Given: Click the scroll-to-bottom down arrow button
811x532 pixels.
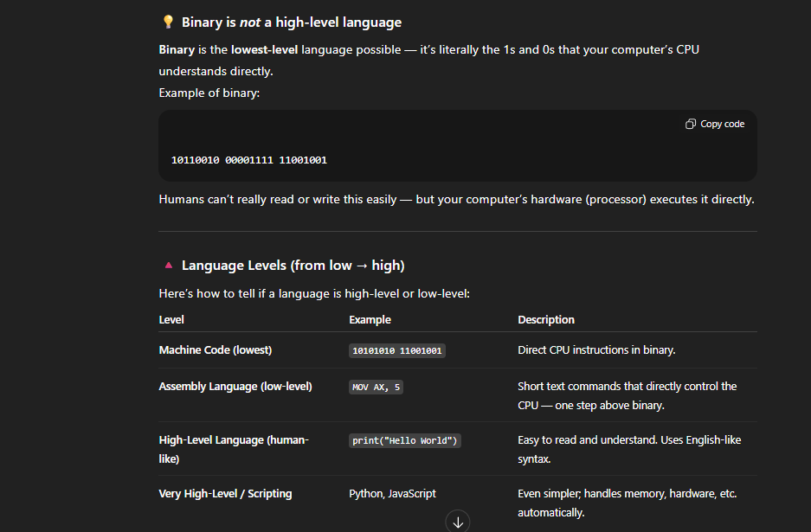Looking at the screenshot, I should click(458, 522).
